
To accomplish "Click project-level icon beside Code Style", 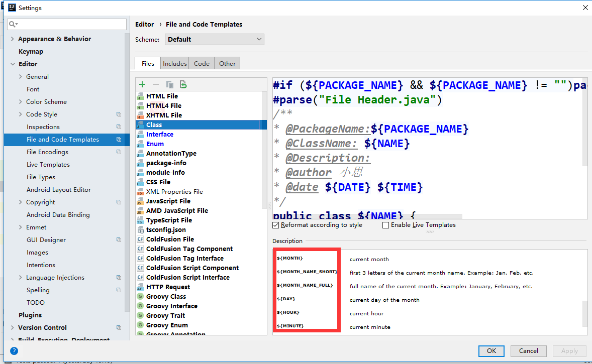I will click(x=119, y=114).
